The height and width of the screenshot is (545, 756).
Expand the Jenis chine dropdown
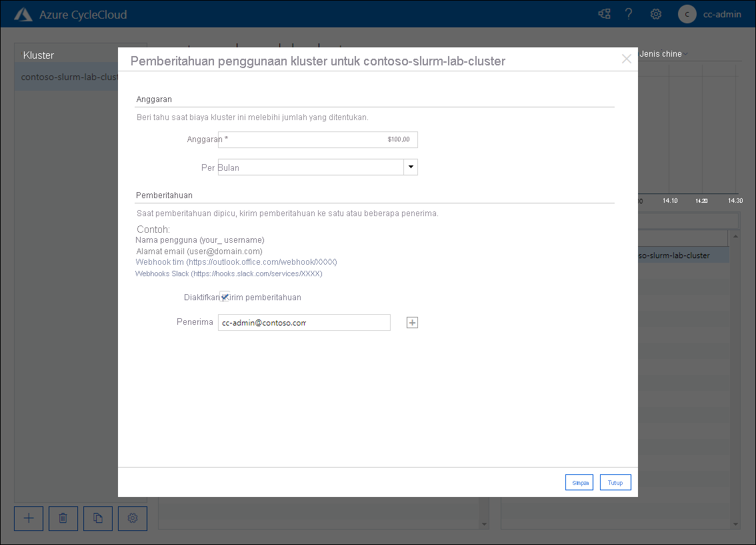pos(663,53)
